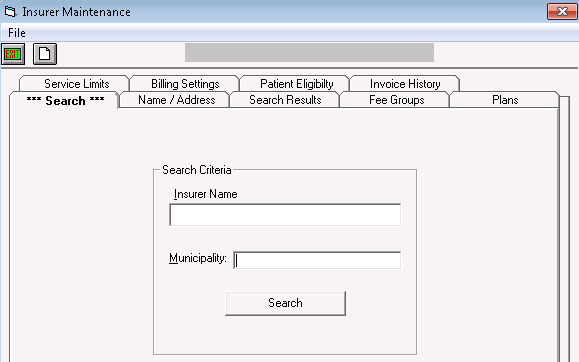The height and width of the screenshot is (362, 579).
Task: Click the Insurer Name label
Action: point(205,194)
